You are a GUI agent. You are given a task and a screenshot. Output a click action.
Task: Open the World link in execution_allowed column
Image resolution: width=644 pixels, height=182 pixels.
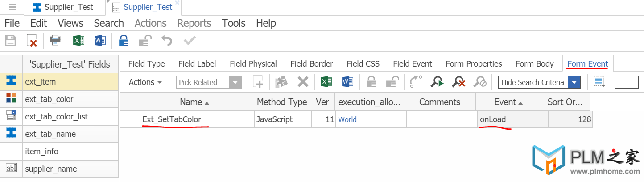[x=347, y=119]
